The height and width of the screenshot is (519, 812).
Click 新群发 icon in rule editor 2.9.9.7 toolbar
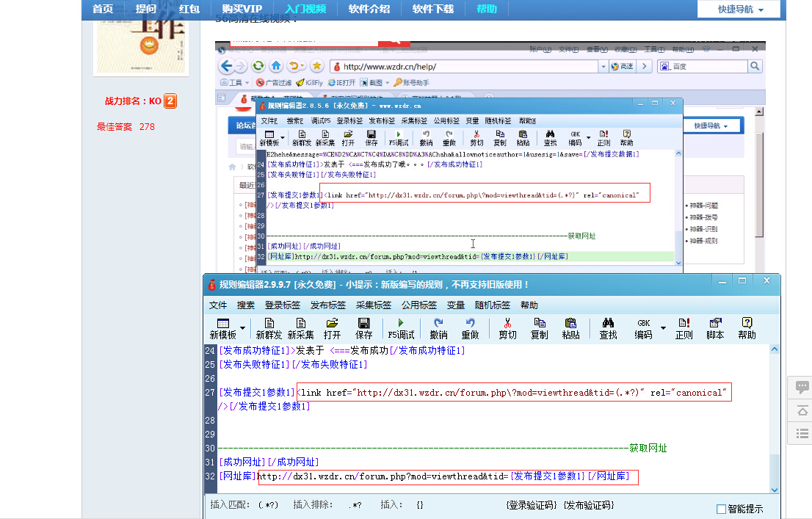[269, 327]
